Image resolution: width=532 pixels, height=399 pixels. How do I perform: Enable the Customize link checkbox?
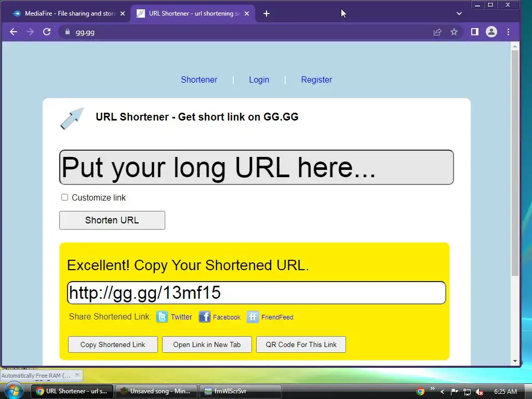click(x=64, y=197)
